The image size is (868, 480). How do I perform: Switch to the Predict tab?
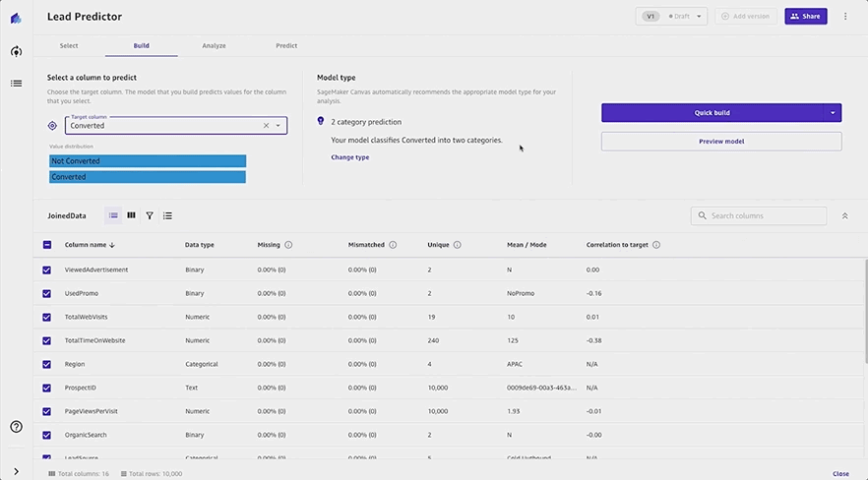tap(286, 46)
